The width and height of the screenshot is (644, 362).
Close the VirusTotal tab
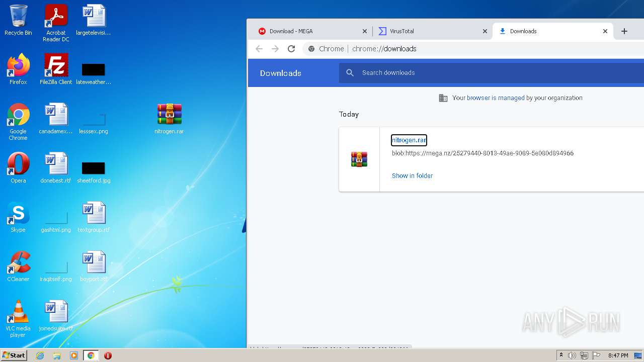[x=485, y=31]
